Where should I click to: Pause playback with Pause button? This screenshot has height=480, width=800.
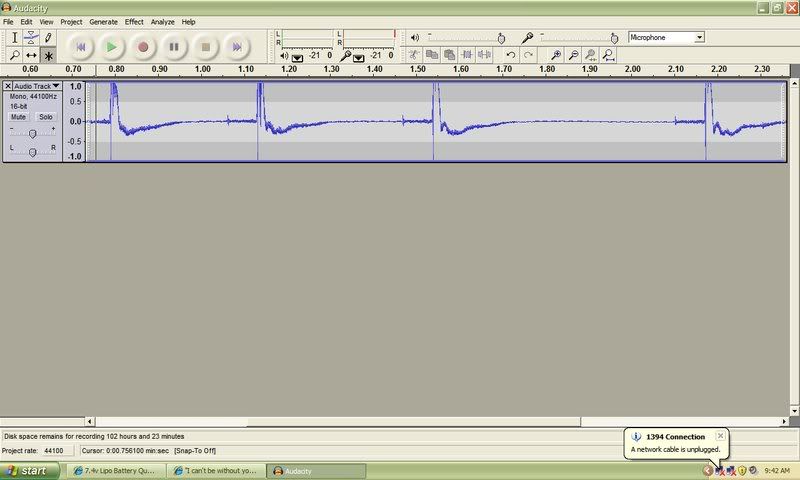pyautogui.click(x=174, y=47)
